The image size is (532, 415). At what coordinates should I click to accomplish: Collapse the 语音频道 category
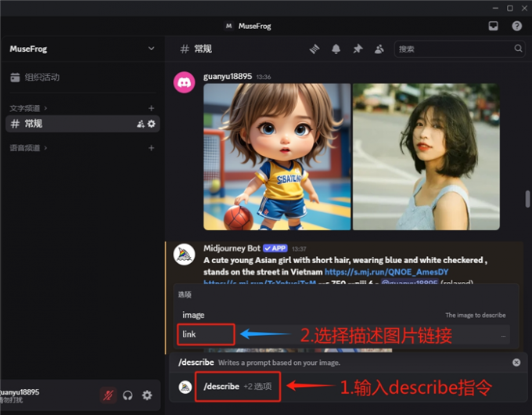tap(28, 148)
